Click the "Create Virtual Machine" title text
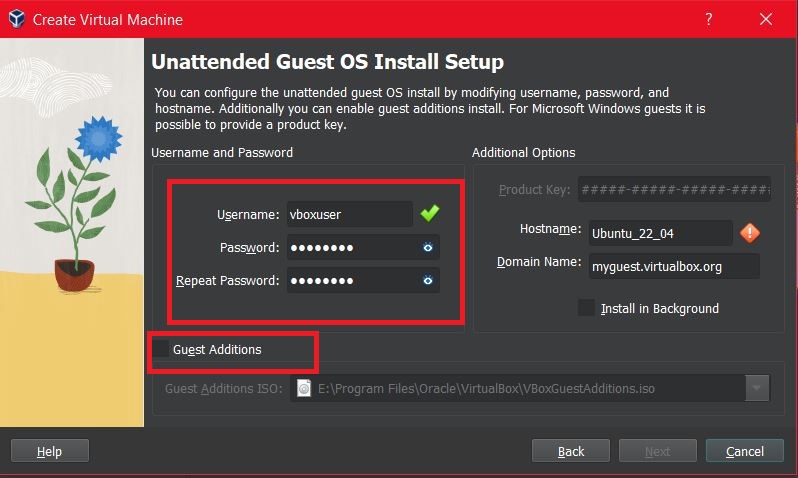The width and height of the screenshot is (798, 478). [x=107, y=19]
